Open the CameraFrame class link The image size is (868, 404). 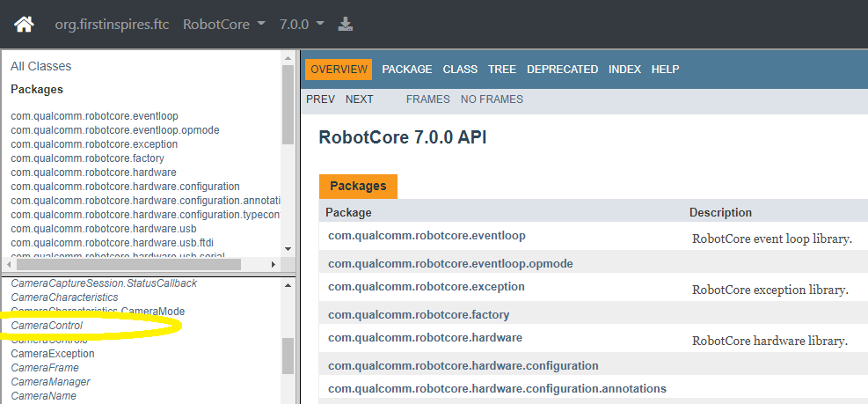(x=45, y=368)
